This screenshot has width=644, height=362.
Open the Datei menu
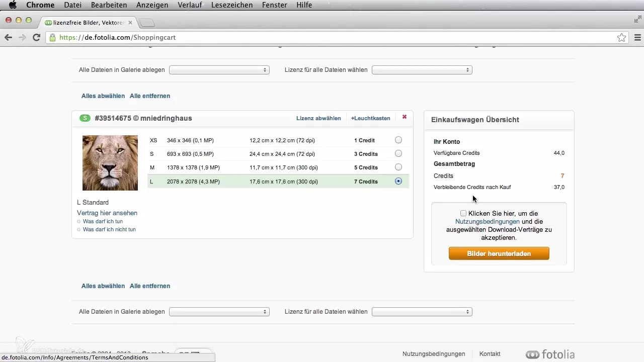tap(73, 5)
